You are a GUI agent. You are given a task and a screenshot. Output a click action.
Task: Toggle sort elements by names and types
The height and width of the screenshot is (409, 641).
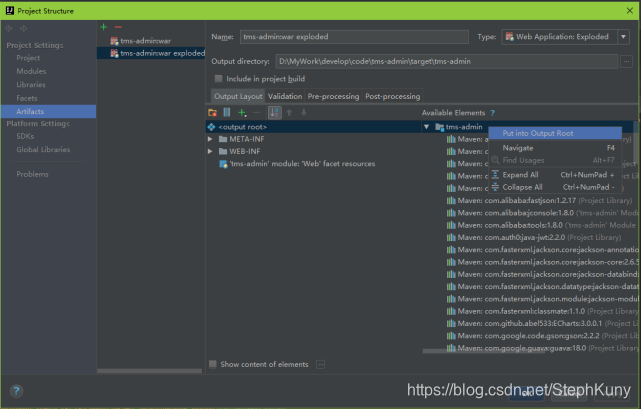tap(274, 112)
